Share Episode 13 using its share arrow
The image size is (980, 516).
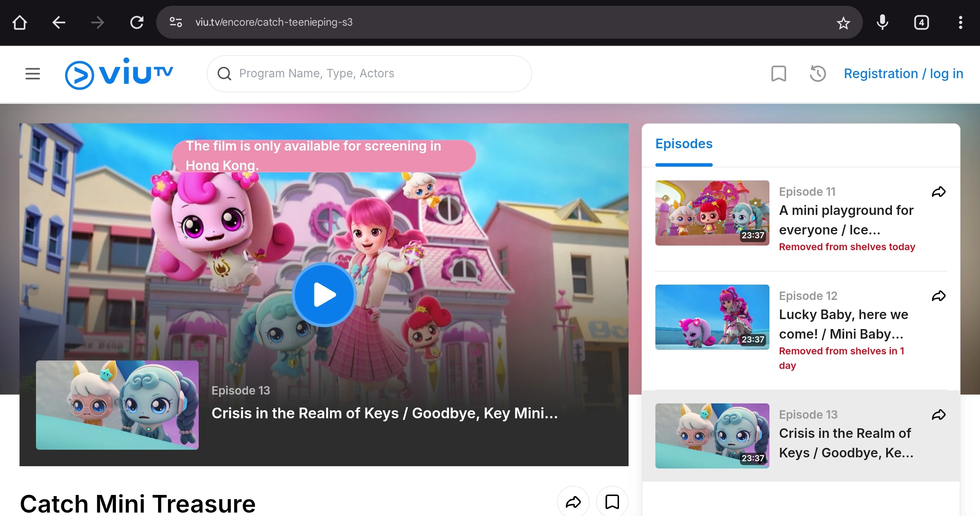point(939,414)
